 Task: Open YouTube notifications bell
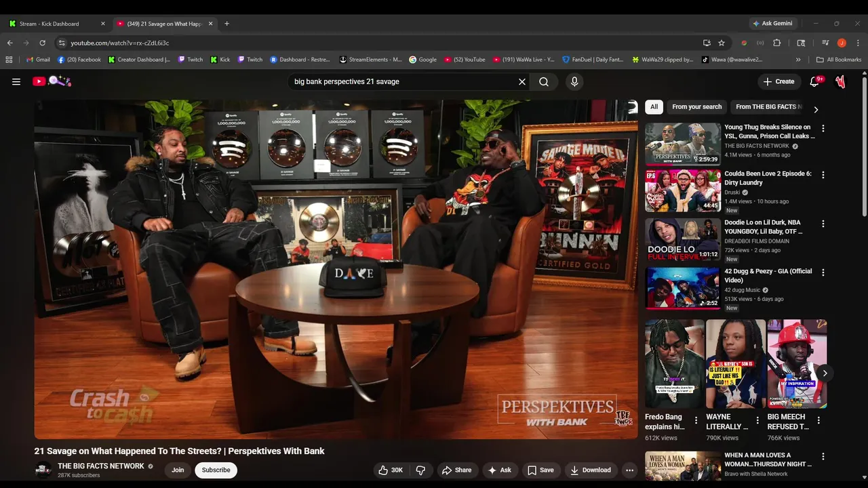pyautogui.click(x=816, y=81)
